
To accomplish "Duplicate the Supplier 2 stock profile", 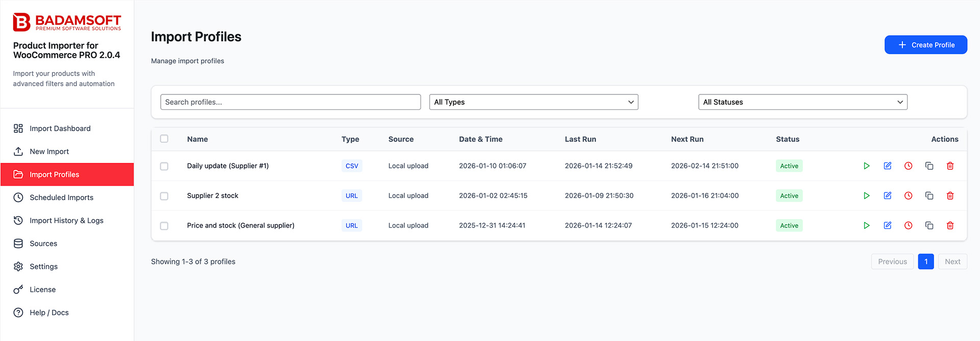I will (x=929, y=196).
